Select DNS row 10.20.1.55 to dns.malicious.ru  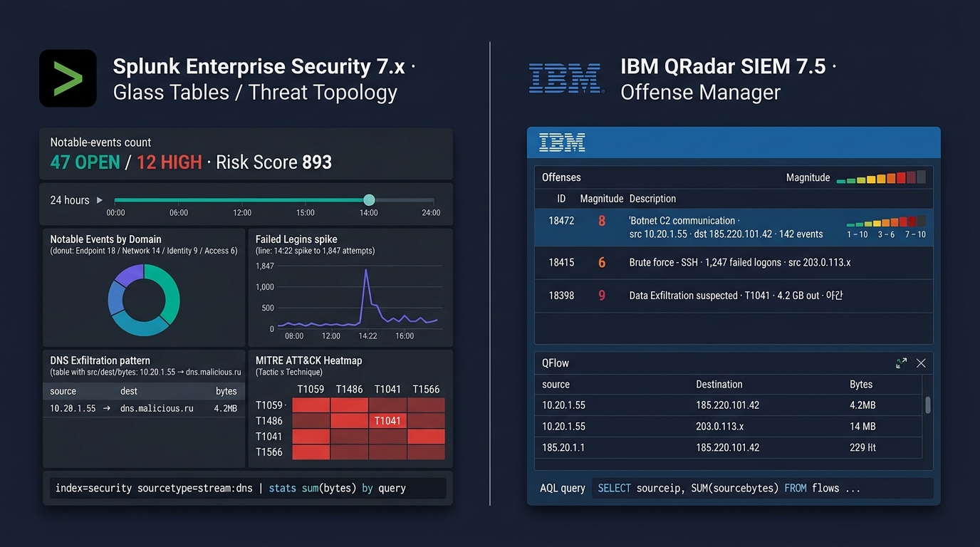[x=144, y=409]
